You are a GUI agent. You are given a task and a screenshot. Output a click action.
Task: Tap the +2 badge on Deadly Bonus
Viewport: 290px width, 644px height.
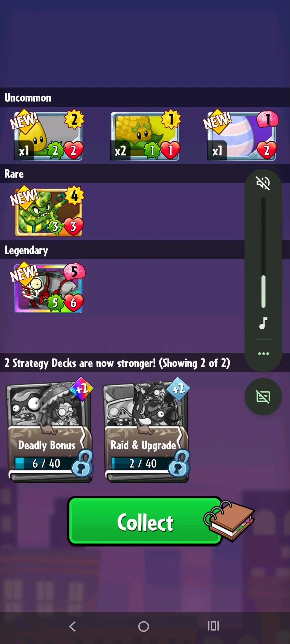point(81,389)
